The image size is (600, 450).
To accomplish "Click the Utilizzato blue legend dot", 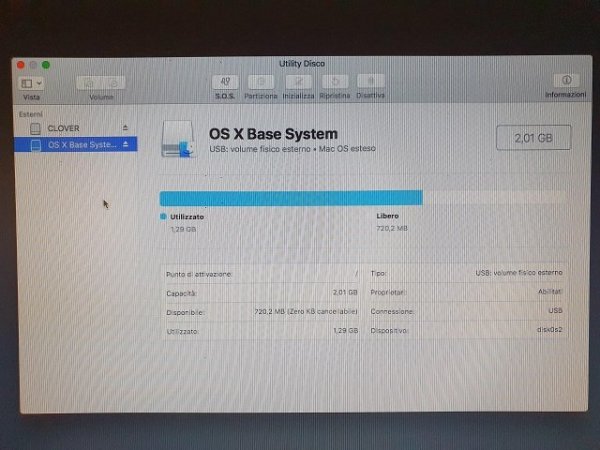I will pyautogui.click(x=163, y=217).
